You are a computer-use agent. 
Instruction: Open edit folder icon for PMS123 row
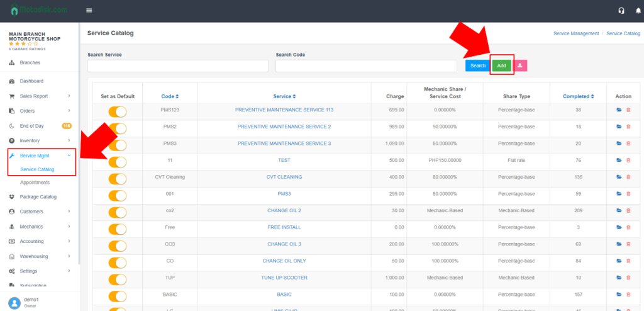click(619, 110)
